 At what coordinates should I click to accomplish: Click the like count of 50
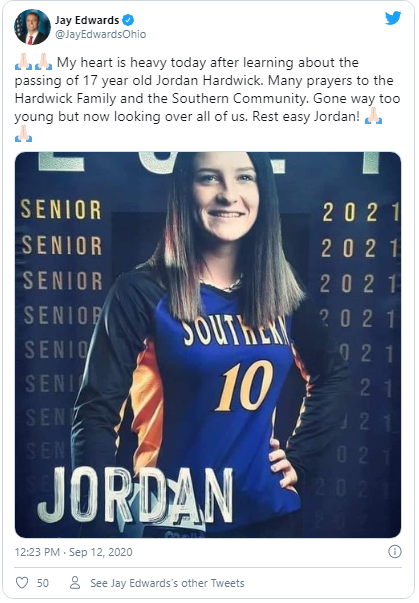[43, 583]
